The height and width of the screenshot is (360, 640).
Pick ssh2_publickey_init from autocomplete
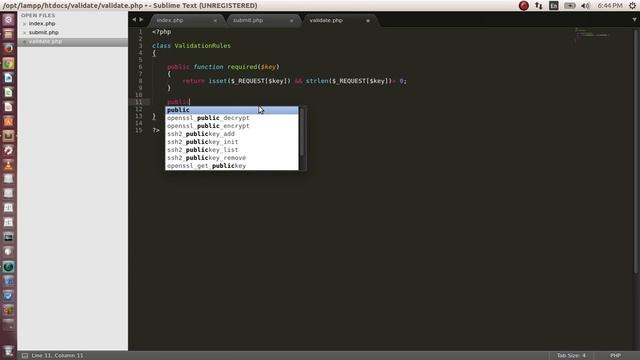(232, 142)
